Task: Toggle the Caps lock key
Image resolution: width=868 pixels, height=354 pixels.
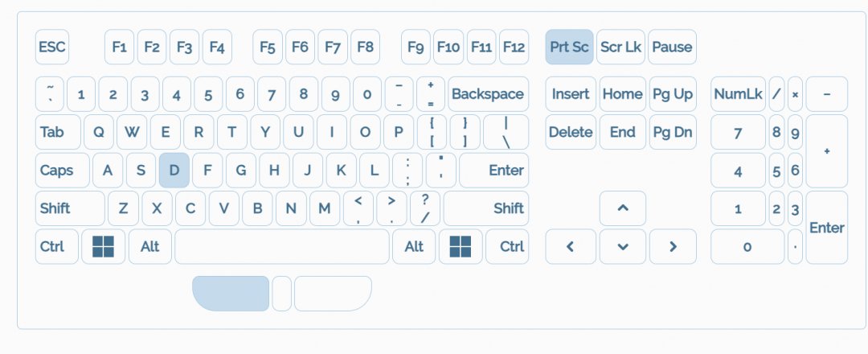Action: [x=57, y=171]
